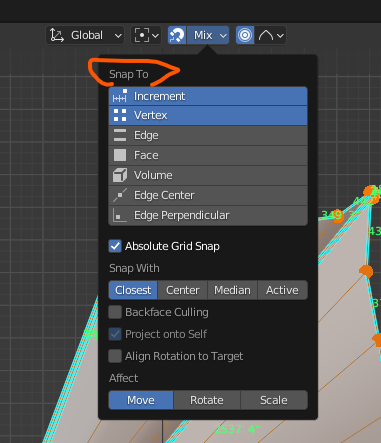The width and height of the screenshot is (381, 443).
Task: Open the Mix snapping options dropdown
Action: (x=208, y=35)
